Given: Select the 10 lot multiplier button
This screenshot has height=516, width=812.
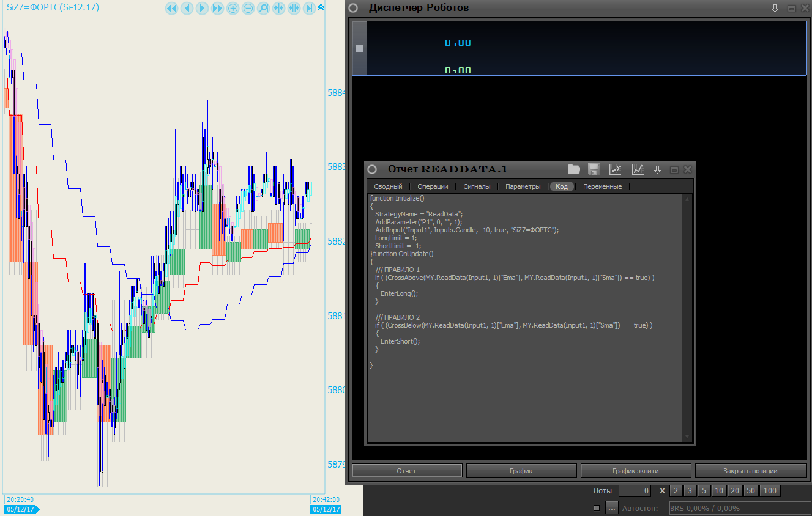Looking at the screenshot, I should [x=718, y=491].
